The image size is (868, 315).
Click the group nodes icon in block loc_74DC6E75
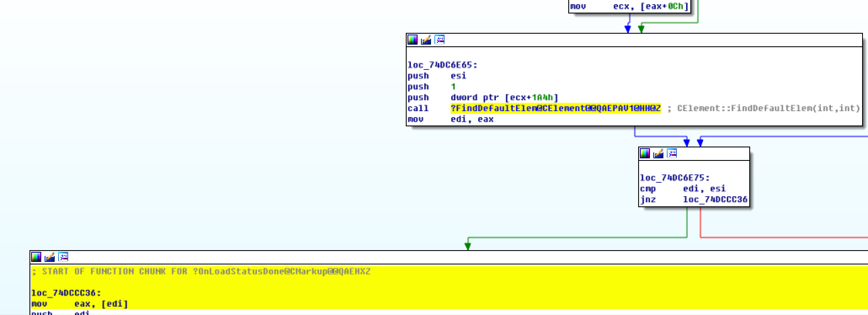(x=672, y=154)
